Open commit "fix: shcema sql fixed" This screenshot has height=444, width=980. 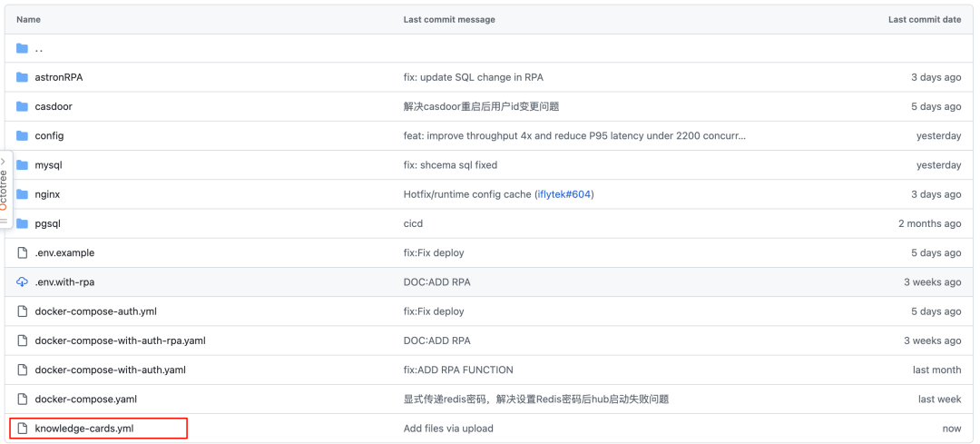pyautogui.click(x=450, y=165)
